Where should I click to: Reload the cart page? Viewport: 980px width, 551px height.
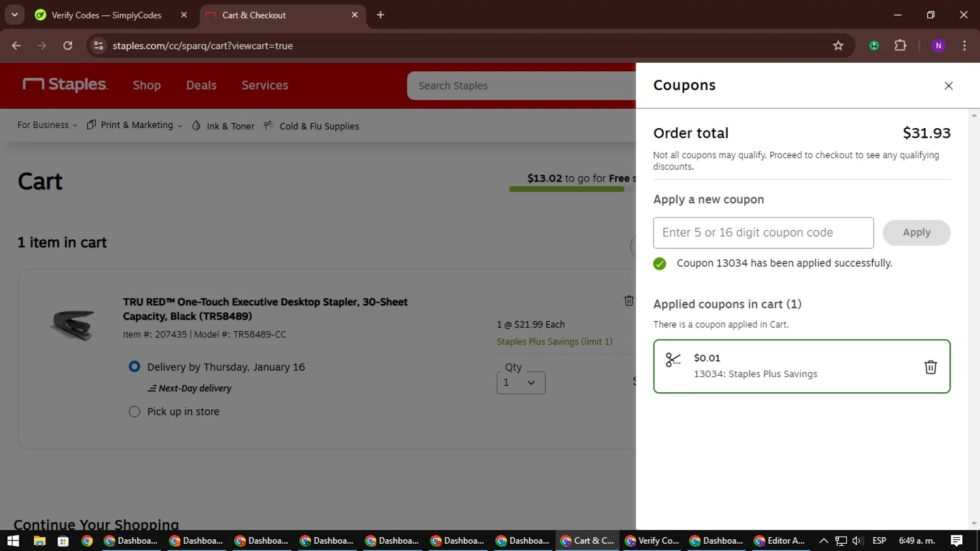click(68, 46)
